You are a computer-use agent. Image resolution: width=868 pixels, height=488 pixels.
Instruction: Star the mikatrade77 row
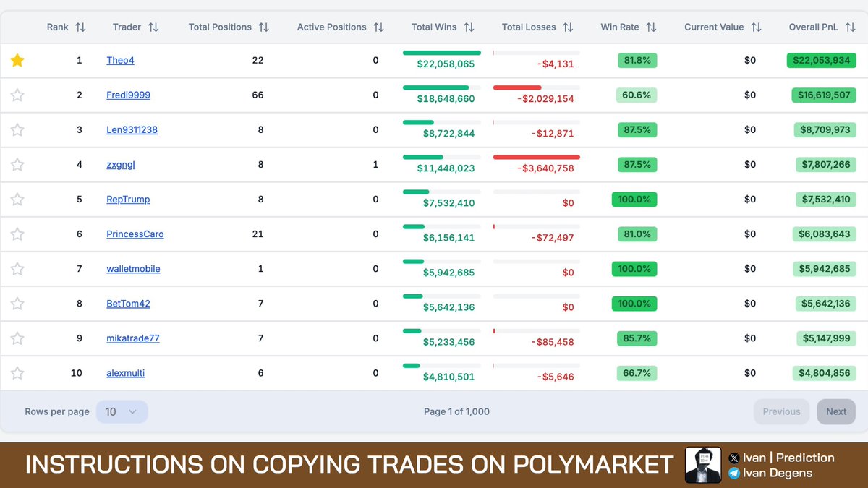pos(17,338)
